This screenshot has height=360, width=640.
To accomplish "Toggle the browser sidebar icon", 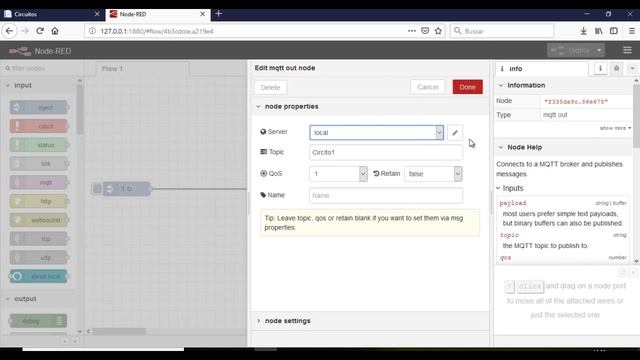I will coord(614,31).
